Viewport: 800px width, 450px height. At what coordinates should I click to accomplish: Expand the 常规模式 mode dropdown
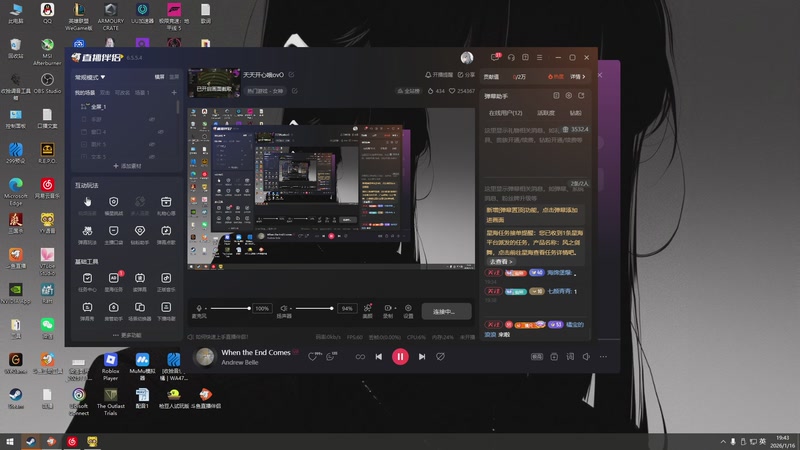[90, 77]
